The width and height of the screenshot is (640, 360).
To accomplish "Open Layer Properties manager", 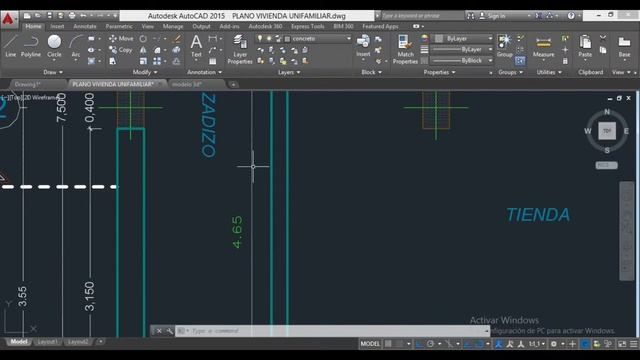I will coord(240,49).
